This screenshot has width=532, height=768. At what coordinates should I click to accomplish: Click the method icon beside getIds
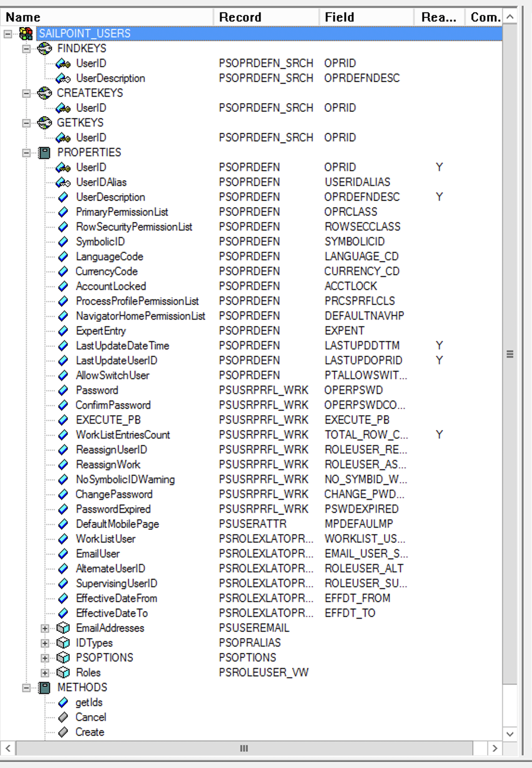coord(63,702)
